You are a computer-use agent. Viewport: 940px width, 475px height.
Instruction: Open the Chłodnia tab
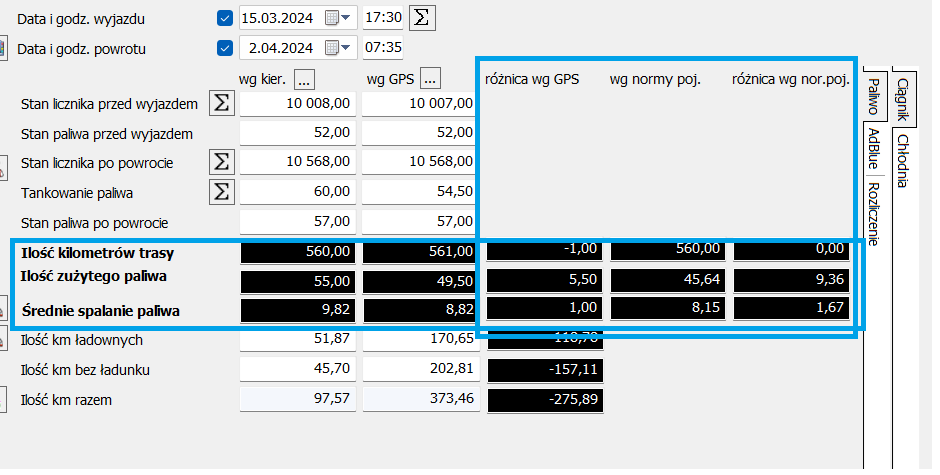[x=902, y=160]
